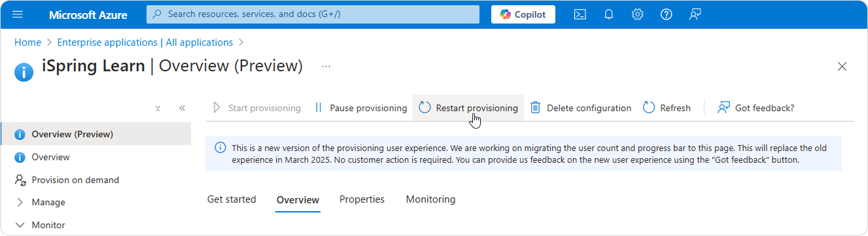Click the search resources input field
The height and width of the screenshot is (236, 868).
coord(313,14)
